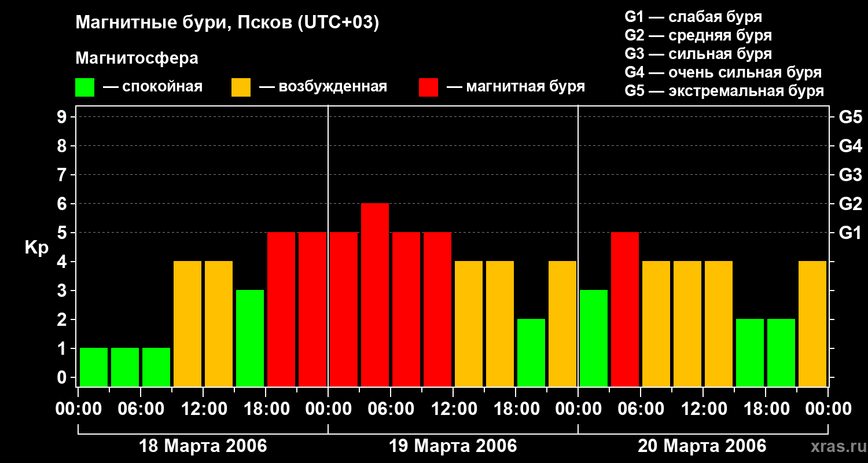This screenshot has width=868, height=463.
Task: Click the 'Kp' axis title
Action: coord(36,248)
